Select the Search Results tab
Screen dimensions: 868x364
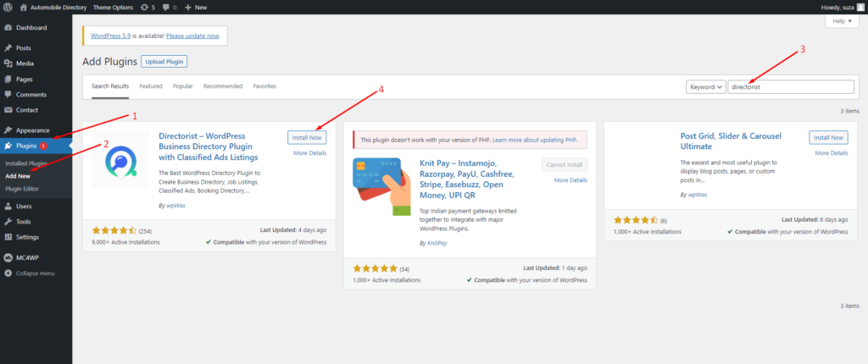coord(110,86)
